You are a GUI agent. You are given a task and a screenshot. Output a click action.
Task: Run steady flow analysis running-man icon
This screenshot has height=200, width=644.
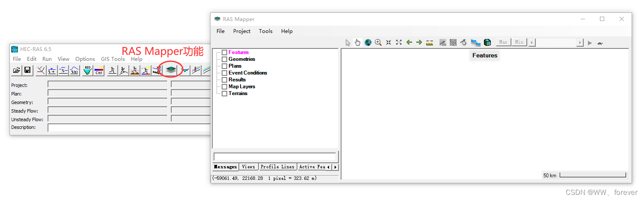tap(113, 70)
